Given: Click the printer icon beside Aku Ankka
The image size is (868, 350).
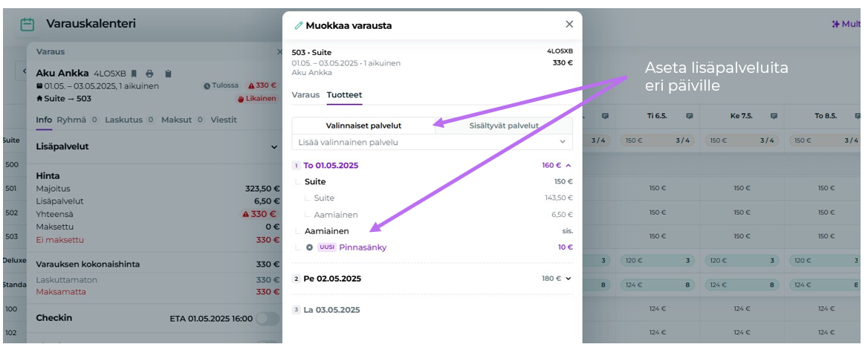Looking at the screenshot, I should [x=150, y=74].
